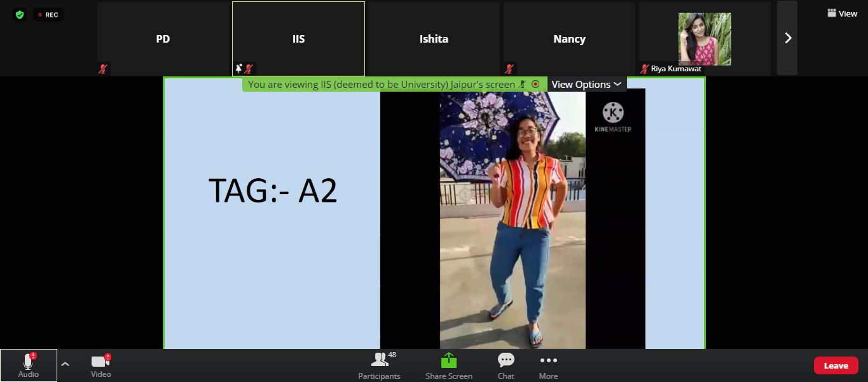Viewport: 868px width, 382px height.
Task: Expand audio settings caret next to Audio
Action: (x=65, y=364)
